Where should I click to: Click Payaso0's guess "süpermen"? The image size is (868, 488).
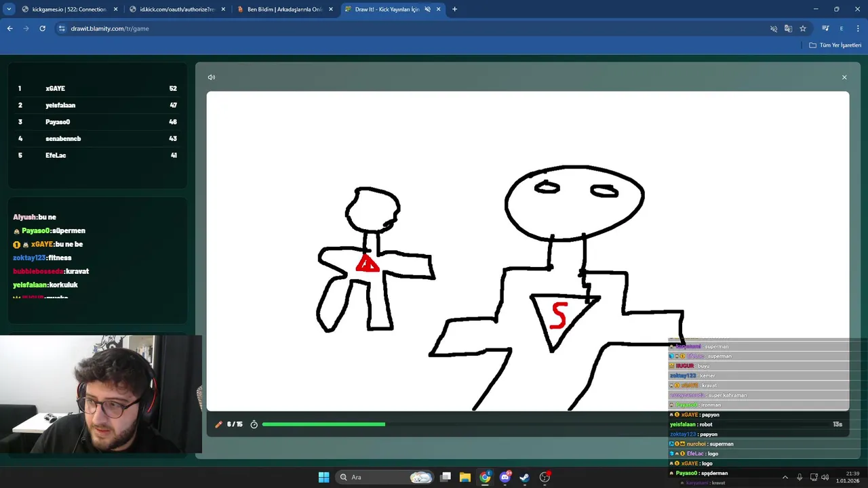pos(68,231)
